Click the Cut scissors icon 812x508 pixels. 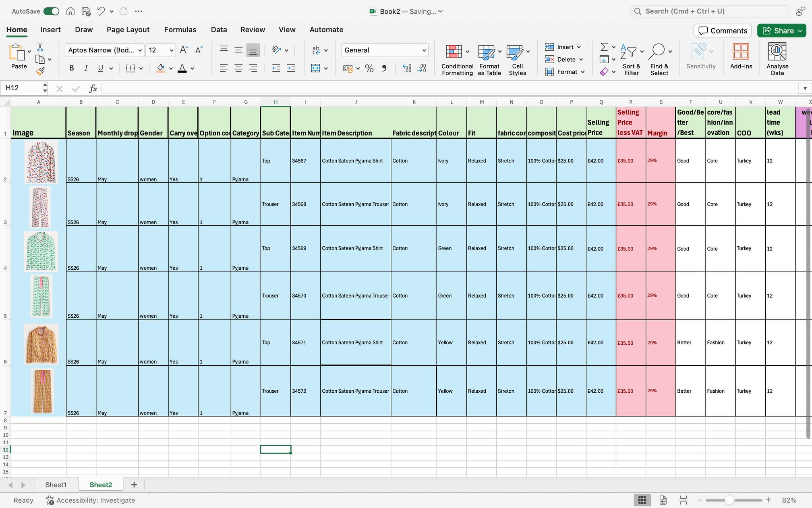[x=40, y=48]
